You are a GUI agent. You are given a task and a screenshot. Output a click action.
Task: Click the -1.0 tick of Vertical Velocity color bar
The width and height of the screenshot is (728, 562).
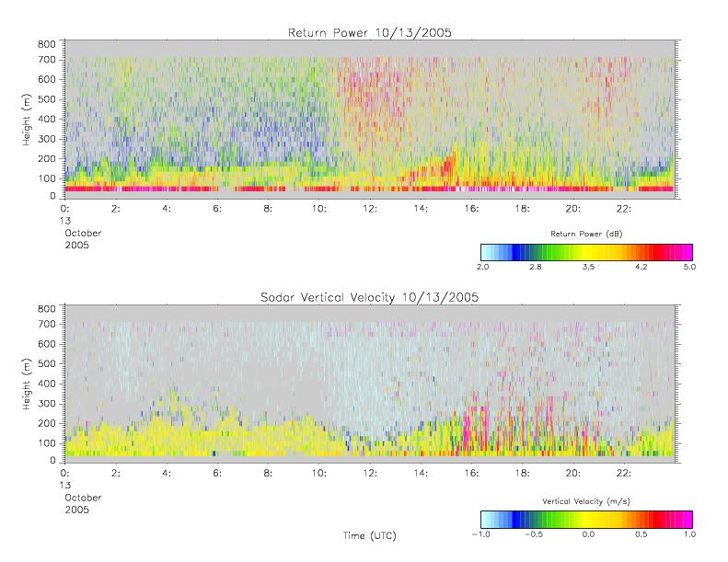(x=481, y=534)
